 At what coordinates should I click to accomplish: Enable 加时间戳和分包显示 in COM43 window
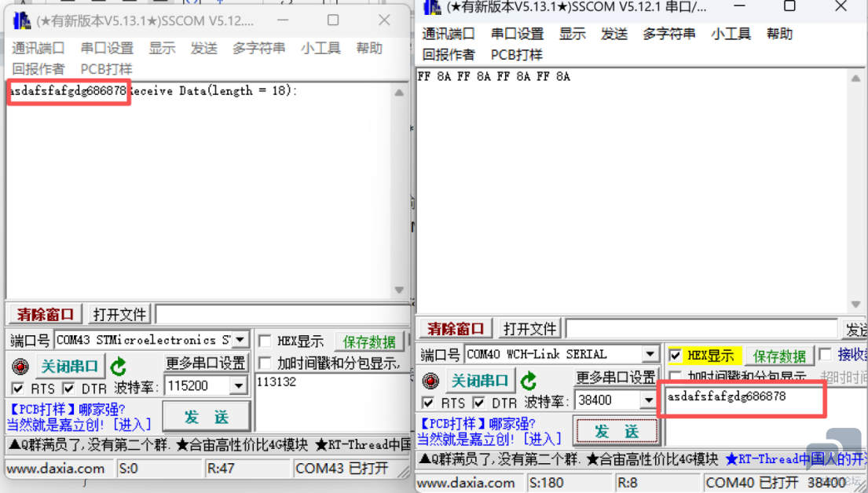tap(266, 363)
